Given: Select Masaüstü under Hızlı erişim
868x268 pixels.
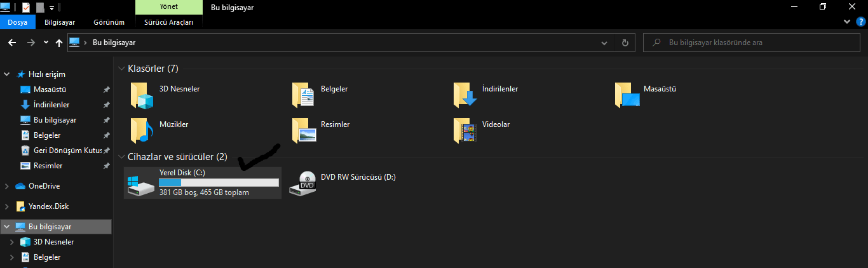Looking at the screenshot, I should pyautogui.click(x=50, y=90).
